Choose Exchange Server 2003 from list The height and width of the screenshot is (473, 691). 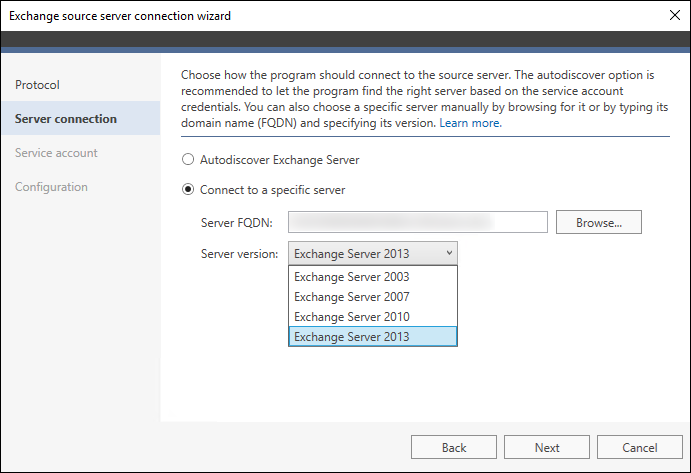point(373,277)
